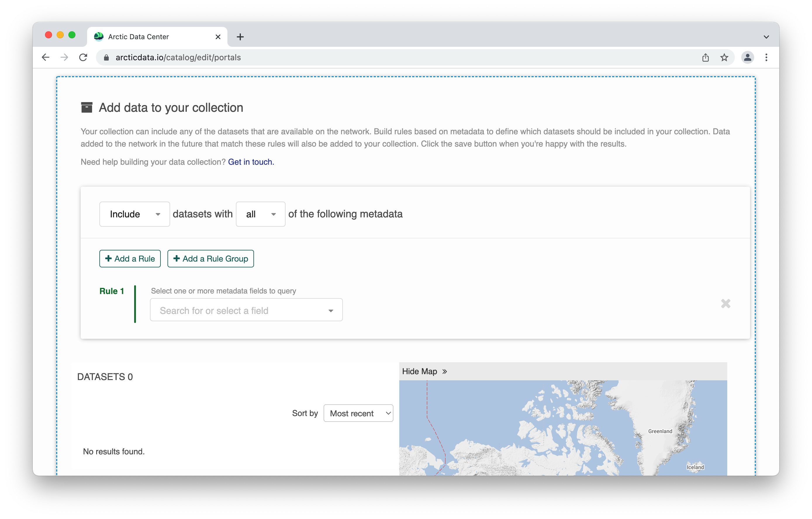This screenshot has width=812, height=519.
Task: Click the lock icon in address bar
Action: pyautogui.click(x=106, y=58)
